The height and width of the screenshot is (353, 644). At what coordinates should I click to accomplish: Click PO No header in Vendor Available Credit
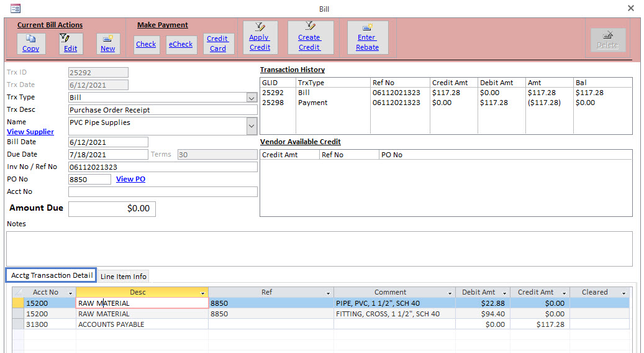point(392,155)
